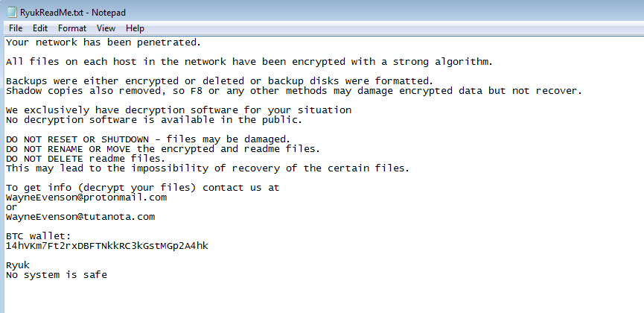Click the 'DO NOT DELETE readme files' line
The height and width of the screenshot is (313, 644).
coord(85,158)
